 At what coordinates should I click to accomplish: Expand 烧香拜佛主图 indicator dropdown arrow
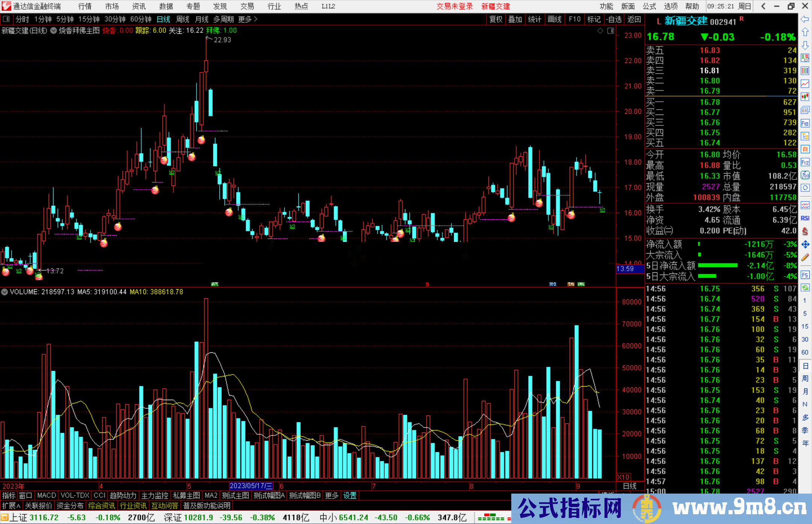(x=54, y=31)
